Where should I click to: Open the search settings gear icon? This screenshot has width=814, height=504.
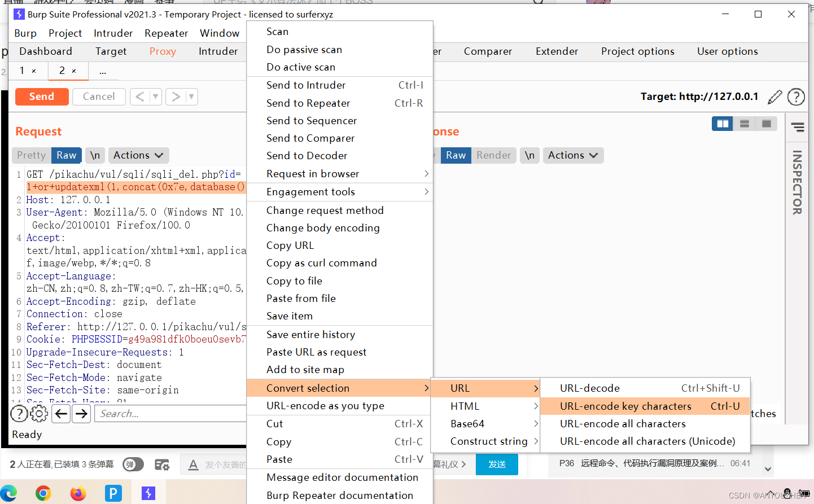click(39, 414)
